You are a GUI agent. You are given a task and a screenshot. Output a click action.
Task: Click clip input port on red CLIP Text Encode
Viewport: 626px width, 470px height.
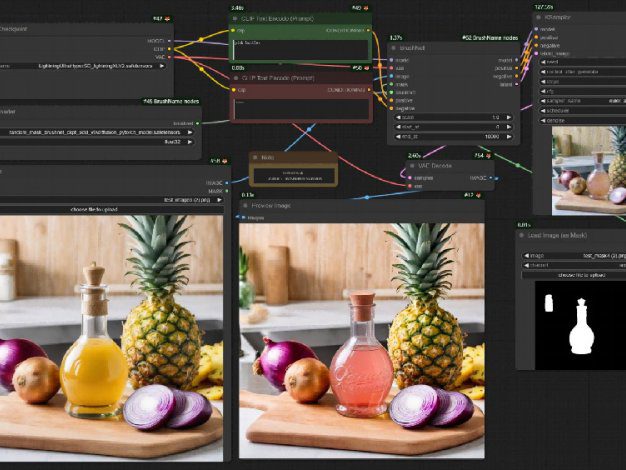pyautogui.click(x=234, y=90)
